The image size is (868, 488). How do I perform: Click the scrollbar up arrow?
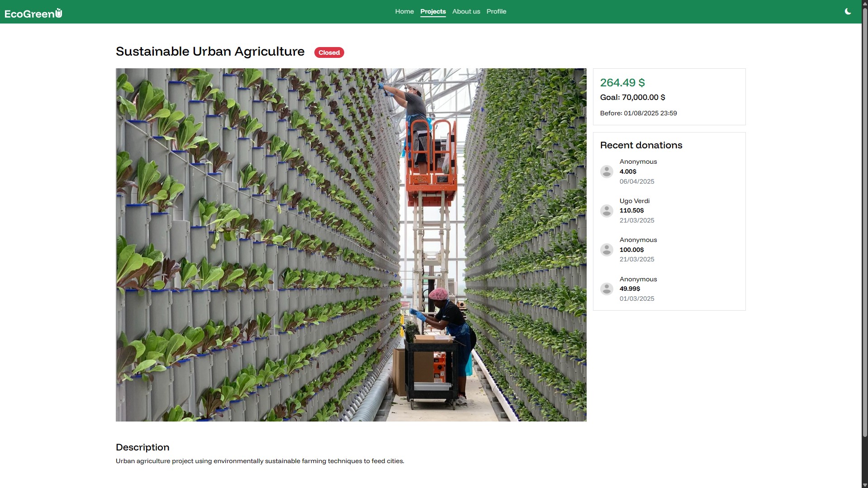click(865, 3)
